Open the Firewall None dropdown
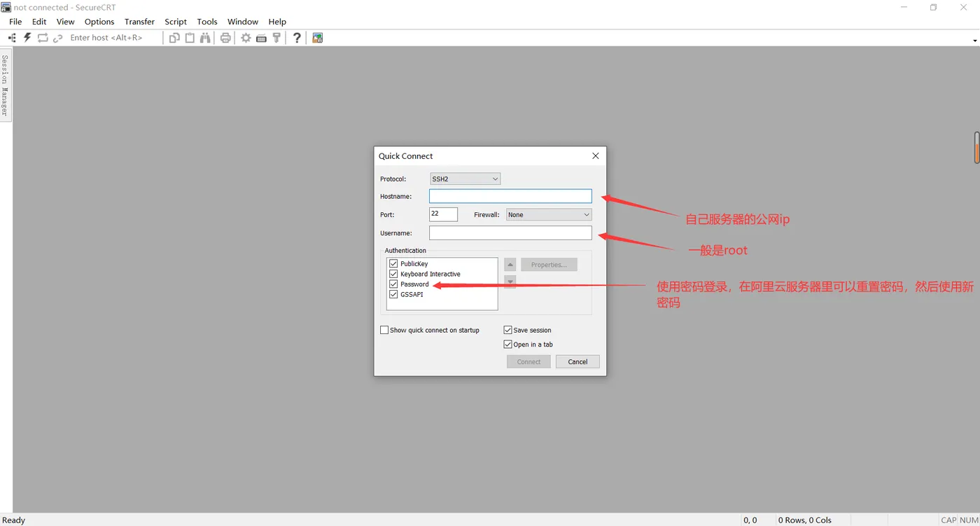This screenshot has width=980, height=526. (x=549, y=215)
